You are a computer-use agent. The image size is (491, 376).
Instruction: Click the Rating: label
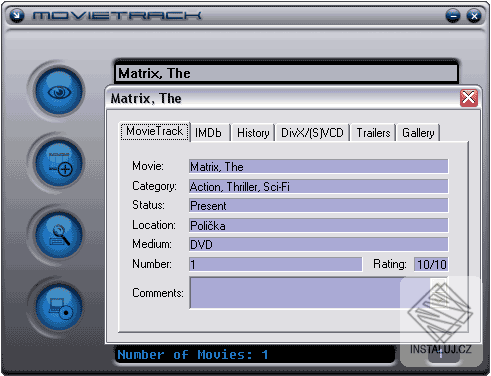[x=389, y=264]
